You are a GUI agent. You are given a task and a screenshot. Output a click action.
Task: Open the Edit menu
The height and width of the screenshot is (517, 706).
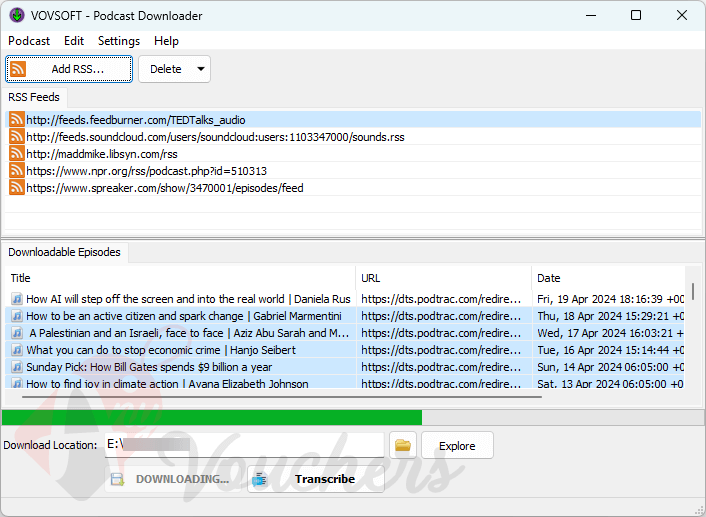pyautogui.click(x=74, y=41)
